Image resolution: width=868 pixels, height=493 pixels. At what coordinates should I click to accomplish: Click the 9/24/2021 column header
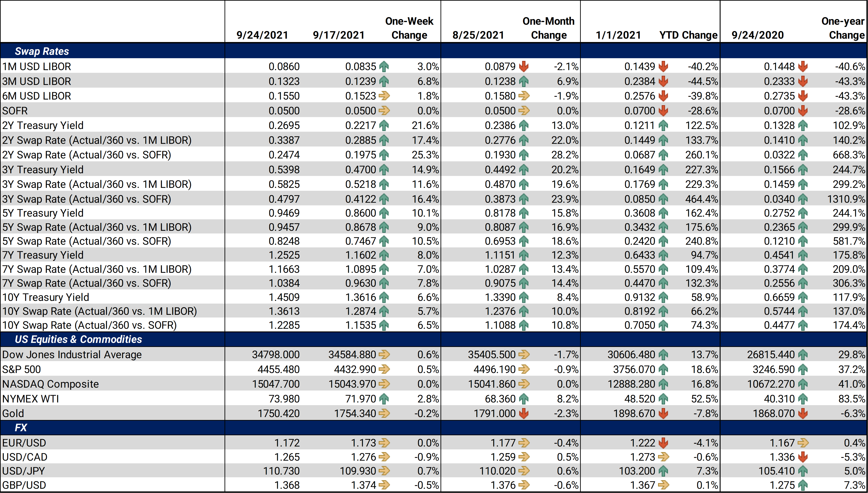point(262,35)
